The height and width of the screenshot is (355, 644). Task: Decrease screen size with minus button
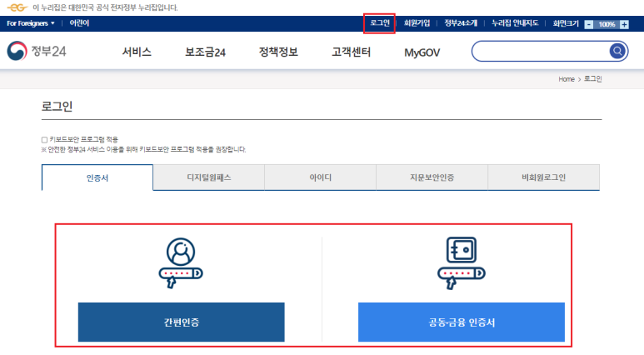[x=589, y=24]
